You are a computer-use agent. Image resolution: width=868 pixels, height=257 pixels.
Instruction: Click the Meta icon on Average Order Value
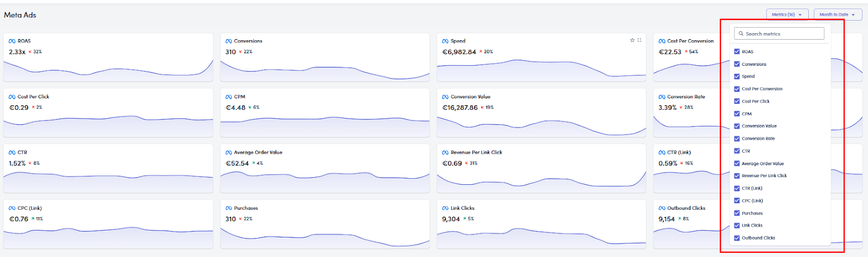228,153
